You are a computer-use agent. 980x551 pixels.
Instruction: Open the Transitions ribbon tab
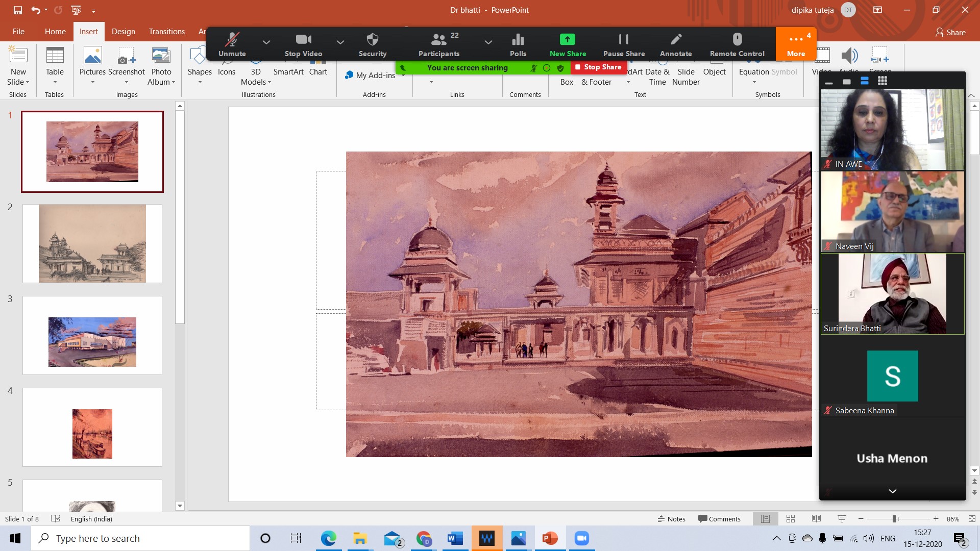167,32
